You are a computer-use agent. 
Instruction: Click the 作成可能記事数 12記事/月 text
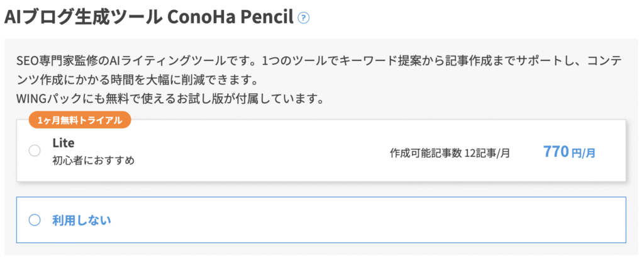450,154
